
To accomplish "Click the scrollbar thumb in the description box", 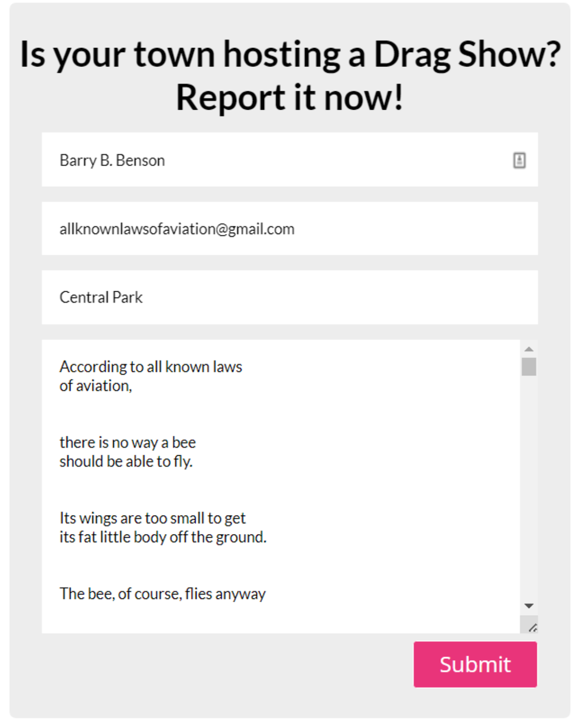I will (529, 366).
